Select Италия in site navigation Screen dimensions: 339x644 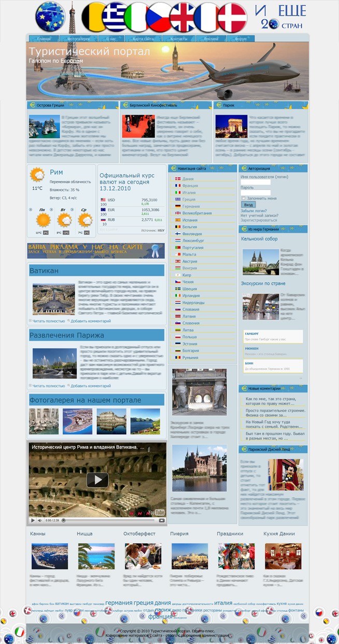[x=189, y=192]
